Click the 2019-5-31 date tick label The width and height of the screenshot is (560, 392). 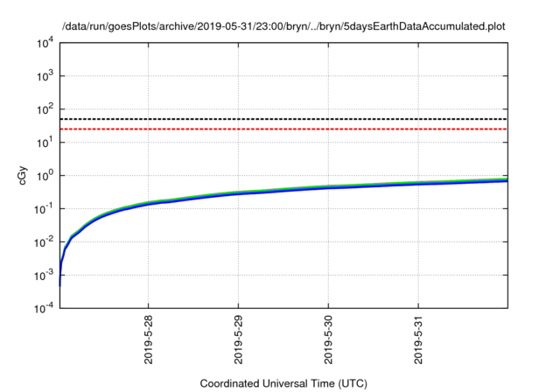(418, 339)
